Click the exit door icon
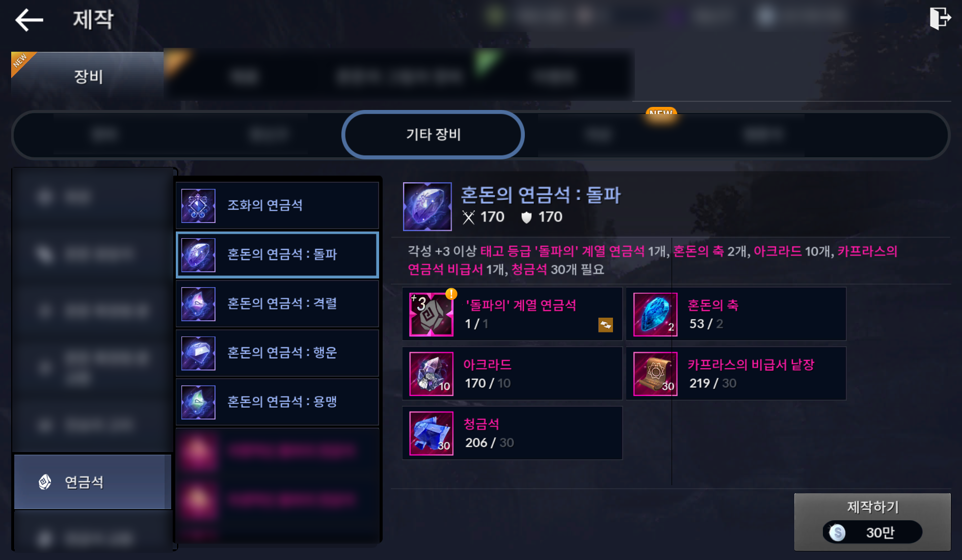 (x=940, y=19)
